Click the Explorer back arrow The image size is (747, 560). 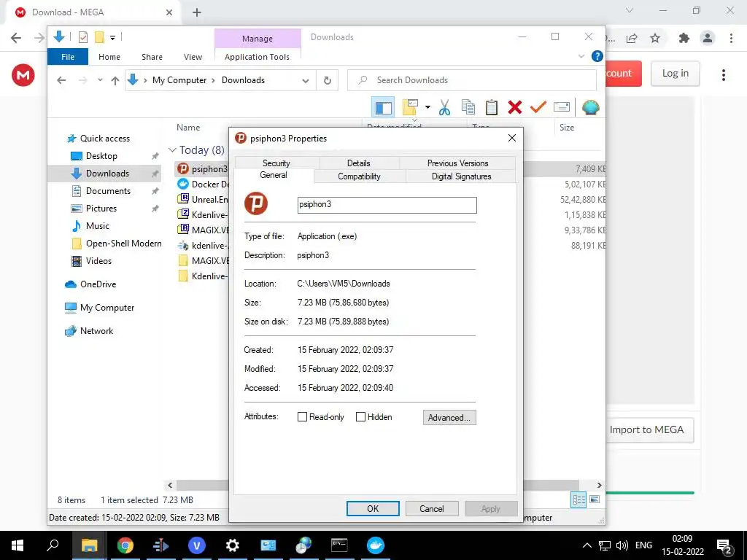(61, 80)
